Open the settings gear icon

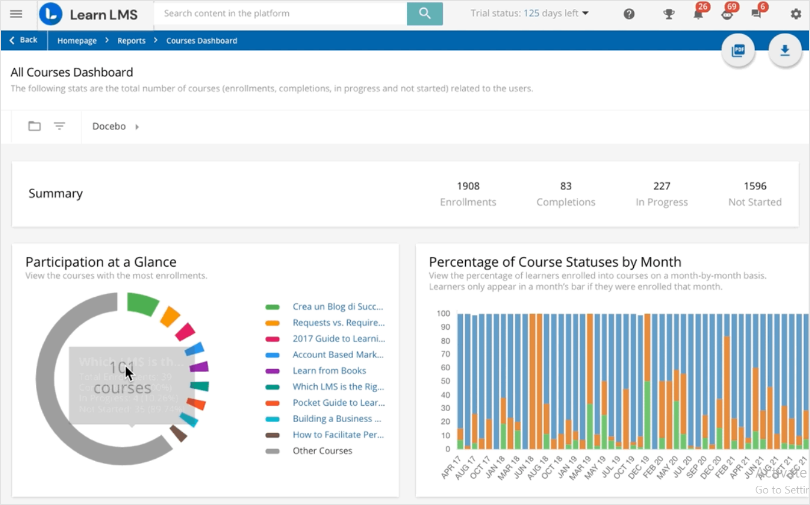pos(796,14)
